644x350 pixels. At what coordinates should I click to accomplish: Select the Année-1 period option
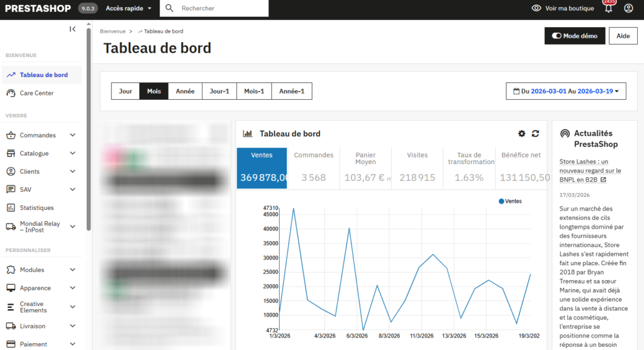[x=292, y=91]
